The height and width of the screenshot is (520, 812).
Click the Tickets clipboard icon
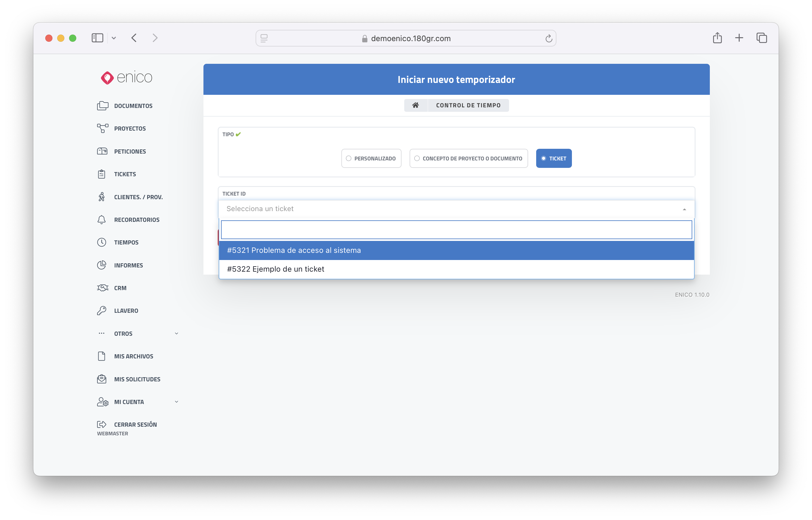coord(102,174)
